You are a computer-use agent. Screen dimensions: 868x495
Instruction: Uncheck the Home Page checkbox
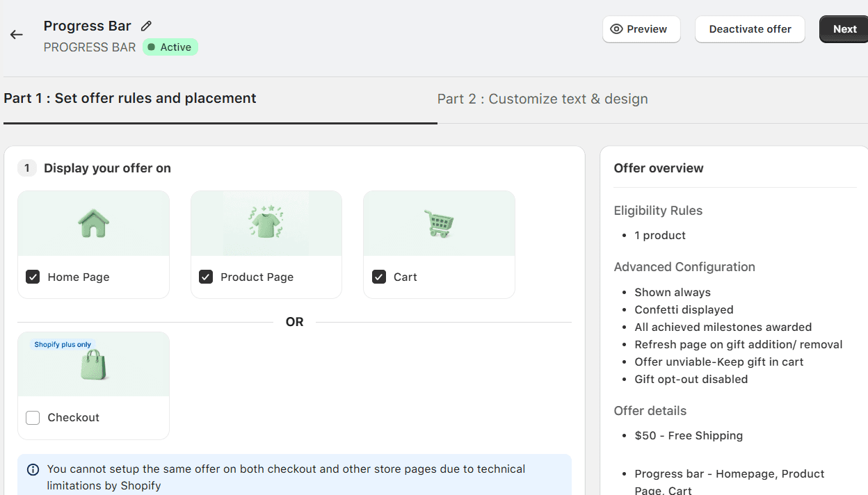(32, 276)
